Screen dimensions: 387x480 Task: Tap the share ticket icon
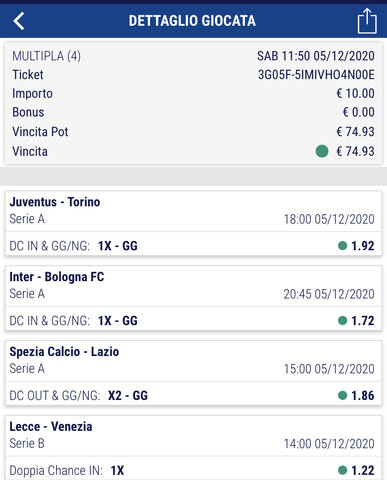pyautogui.click(x=367, y=21)
